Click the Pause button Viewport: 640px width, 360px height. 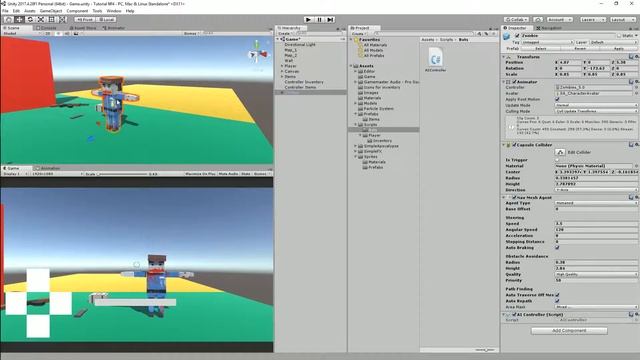320,19
